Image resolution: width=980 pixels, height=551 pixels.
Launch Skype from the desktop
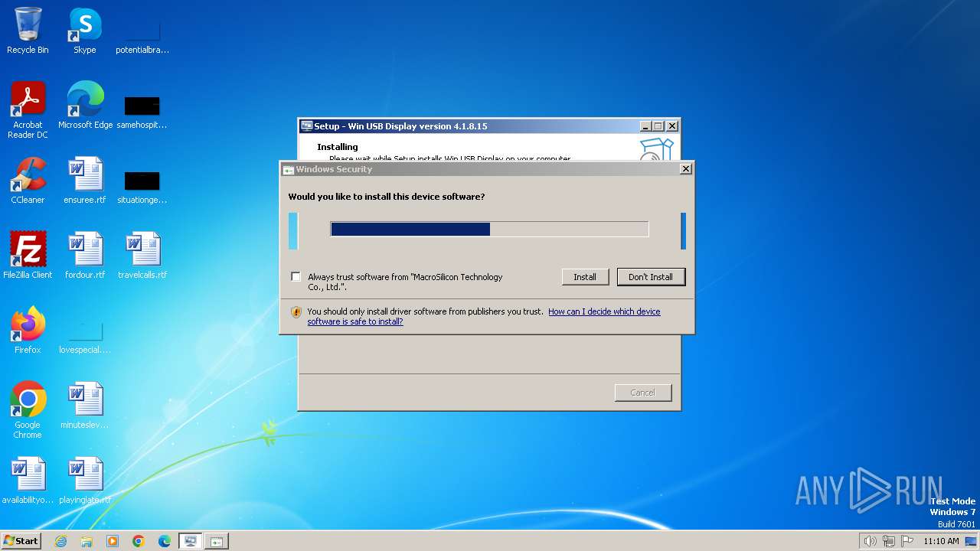click(x=84, y=31)
